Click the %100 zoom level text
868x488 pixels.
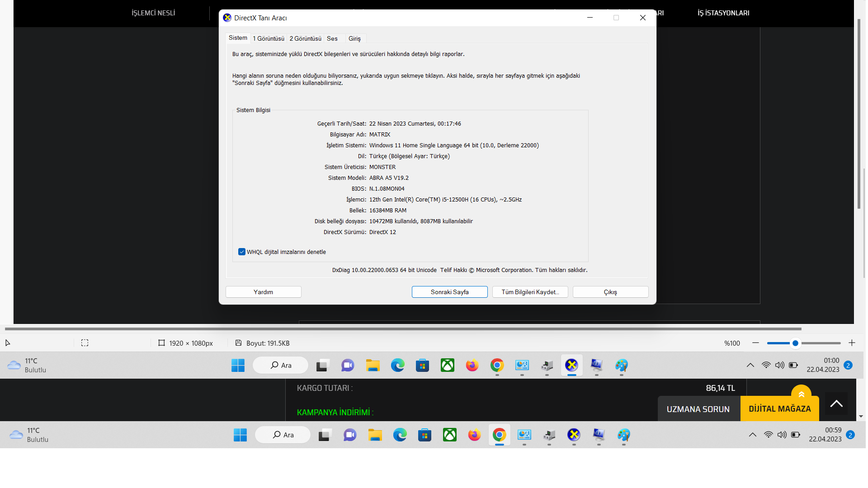(732, 343)
